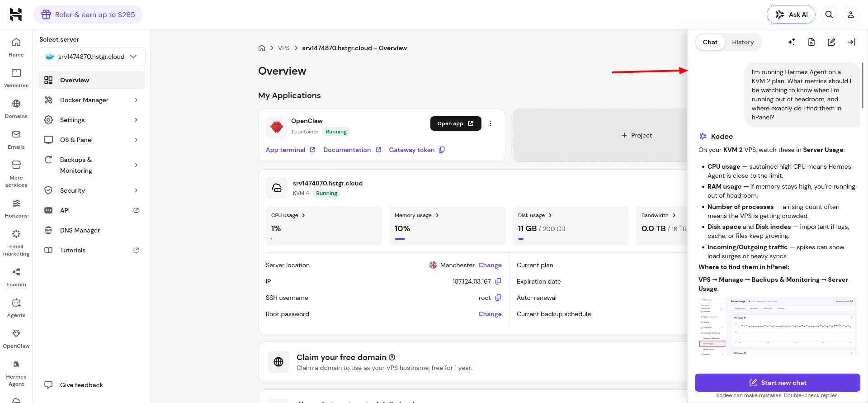Open More services in the left rail
Screen dimensions: 868x403
click(16, 174)
